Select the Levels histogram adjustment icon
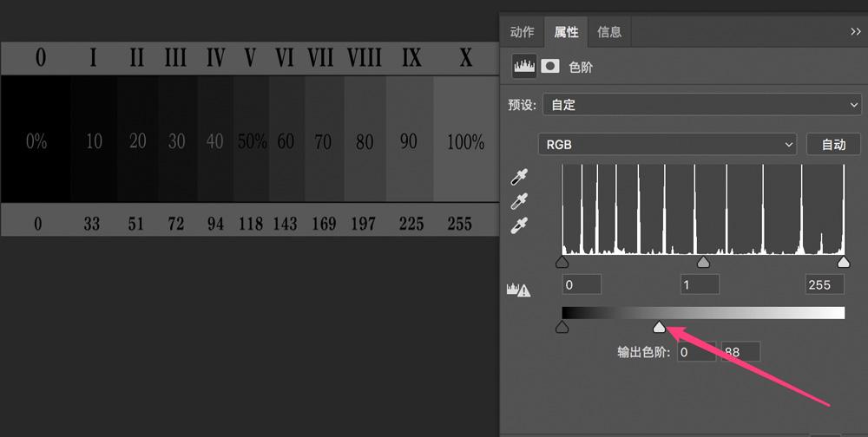 pyautogui.click(x=524, y=67)
